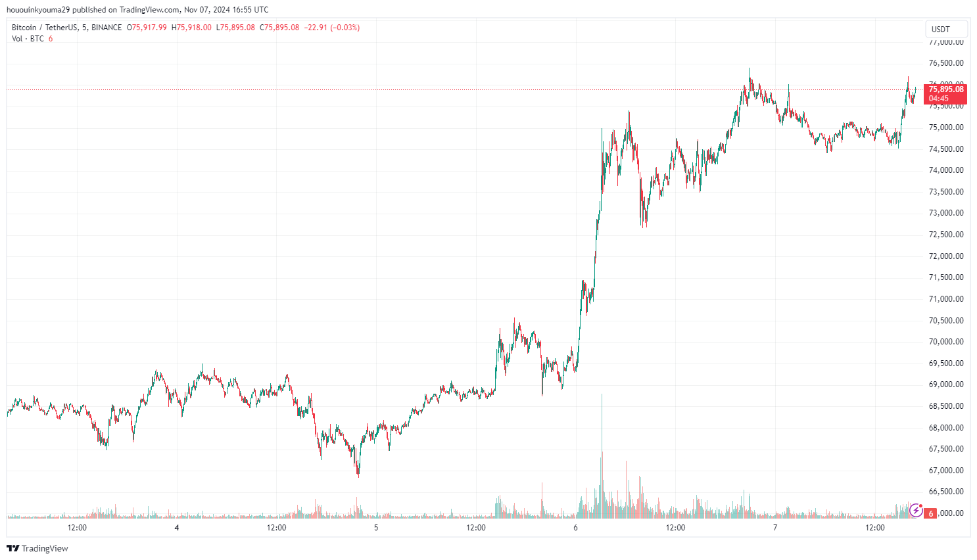Click the close value C75,895.08 in legend
Viewport: 977px width, 560px height.
pos(279,28)
